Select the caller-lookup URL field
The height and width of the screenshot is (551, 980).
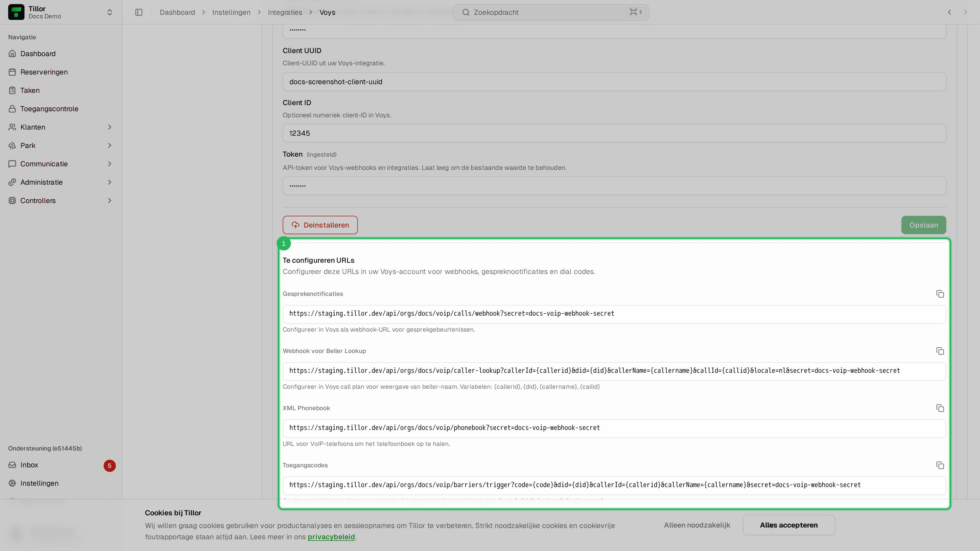(x=614, y=371)
